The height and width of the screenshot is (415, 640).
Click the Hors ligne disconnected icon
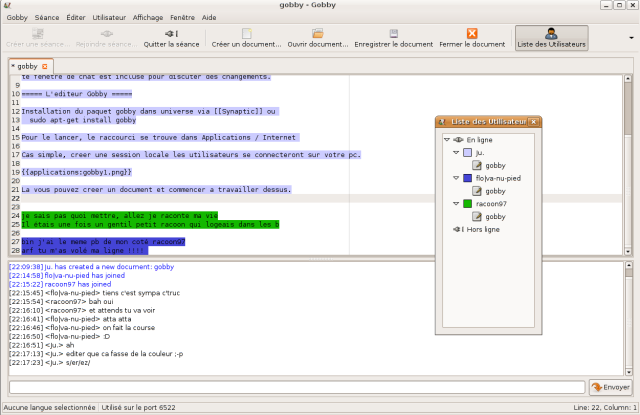coord(458,229)
